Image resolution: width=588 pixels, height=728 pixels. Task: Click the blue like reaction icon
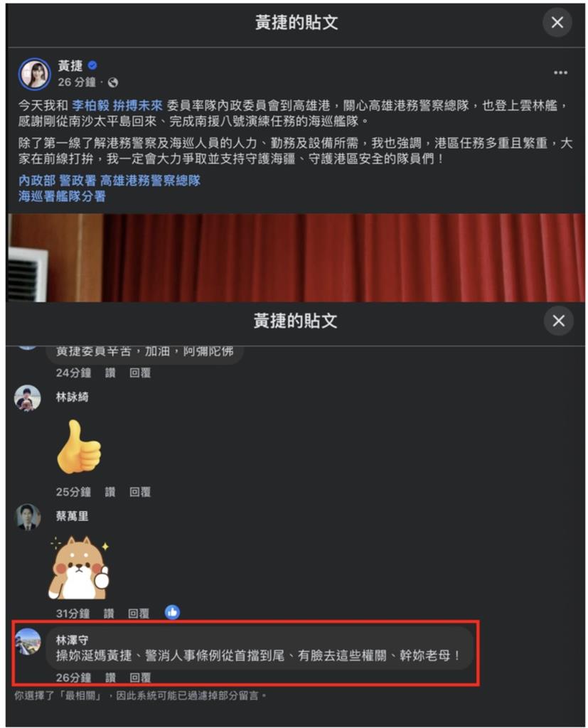tap(172, 613)
